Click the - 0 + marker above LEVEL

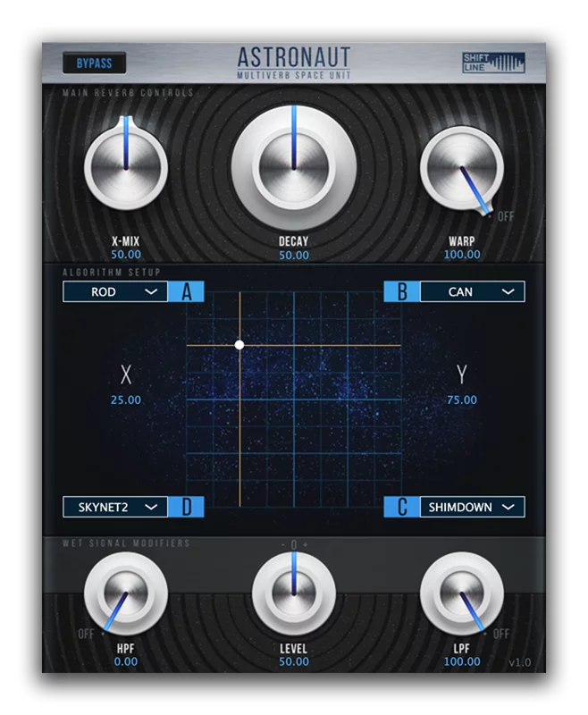[x=294, y=544]
